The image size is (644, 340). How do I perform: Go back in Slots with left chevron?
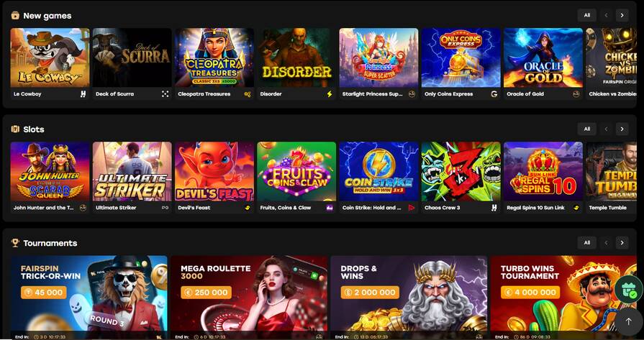[x=606, y=129]
